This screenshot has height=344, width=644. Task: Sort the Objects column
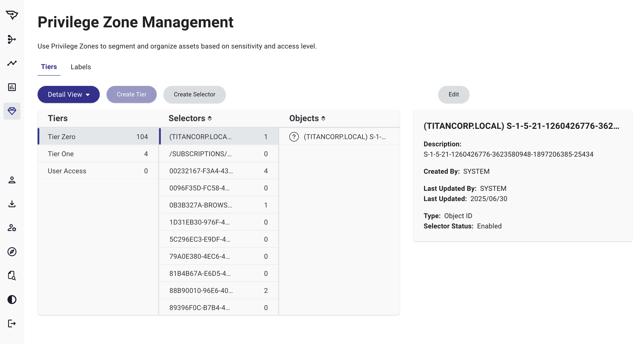(x=323, y=118)
